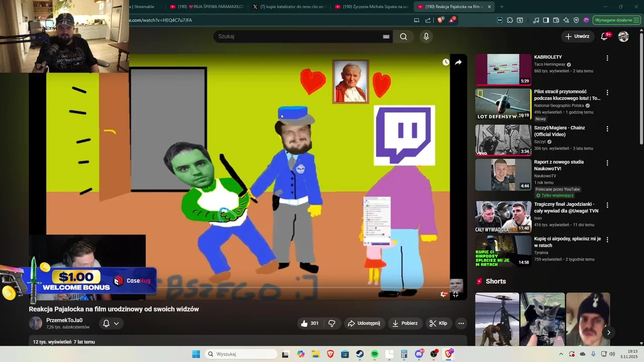Switch to the Życzenia Michała Szpaka tab
The image size is (644, 362).
371,7
